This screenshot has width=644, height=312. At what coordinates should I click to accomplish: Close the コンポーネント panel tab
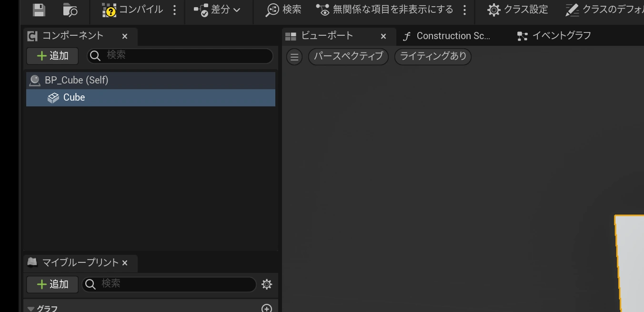point(125,36)
